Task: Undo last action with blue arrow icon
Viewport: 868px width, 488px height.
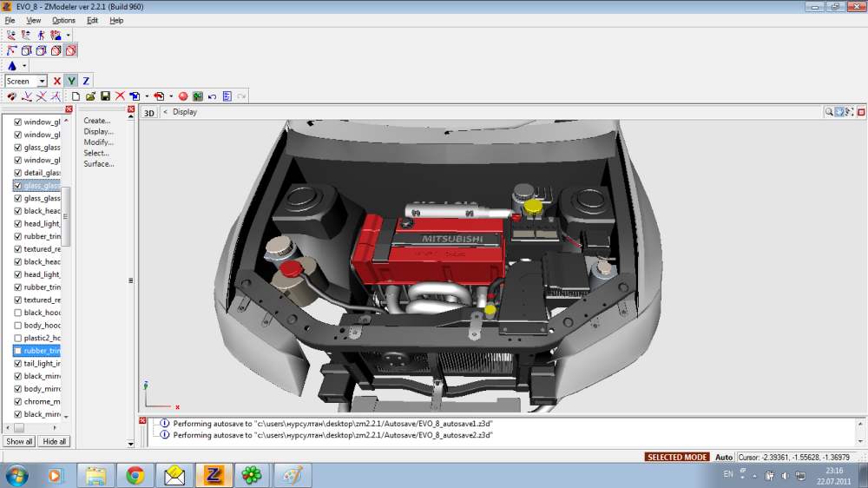Action: coord(213,96)
